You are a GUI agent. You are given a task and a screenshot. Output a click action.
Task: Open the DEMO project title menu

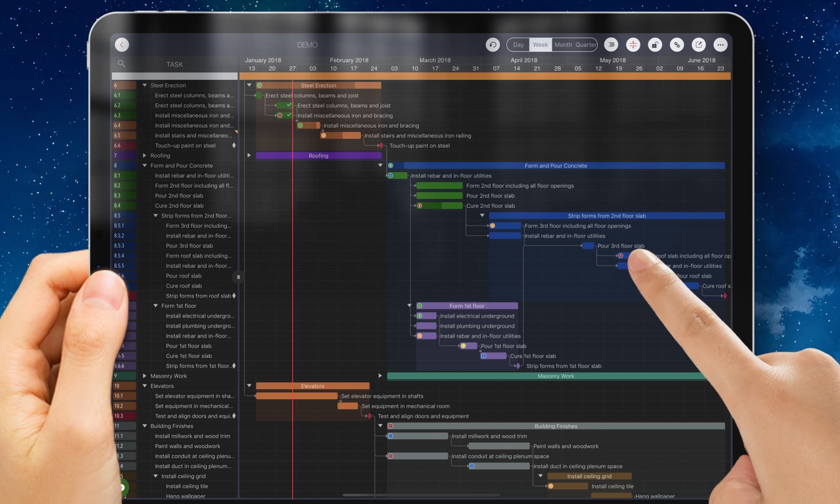click(x=307, y=44)
